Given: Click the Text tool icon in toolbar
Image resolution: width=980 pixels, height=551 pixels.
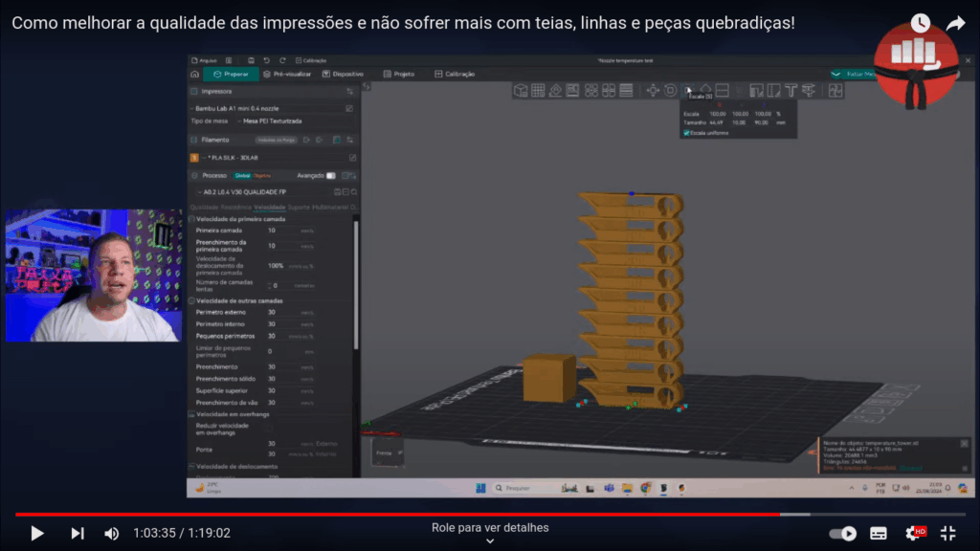Looking at the screenshot, I should pyautogui.click(x=791, y=90).
